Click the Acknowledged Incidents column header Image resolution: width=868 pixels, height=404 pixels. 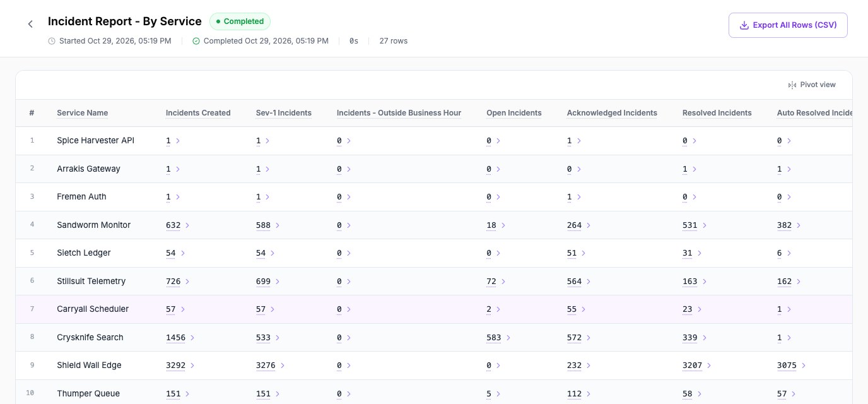(612, 113)
